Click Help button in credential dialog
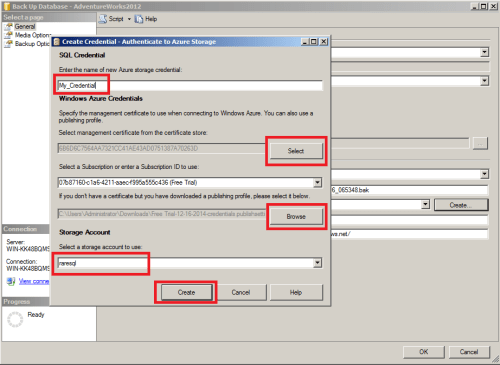500x365 pixels. [x=296, y=292]
